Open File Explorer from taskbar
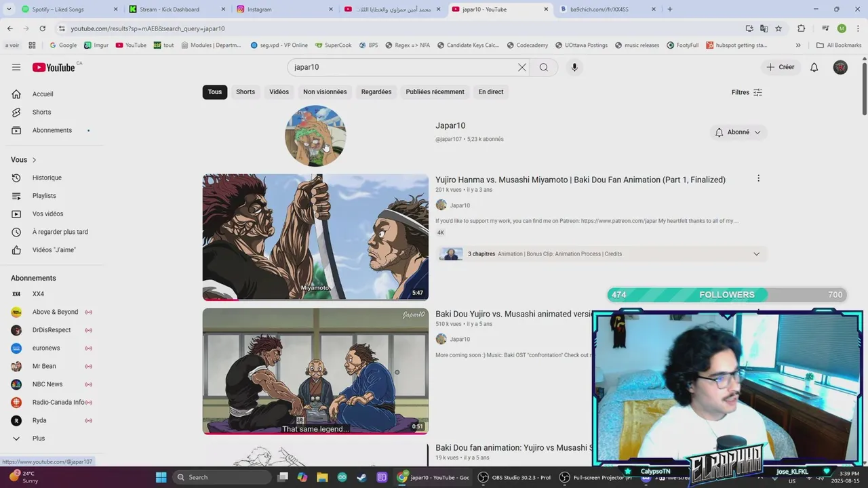 (322, 477)
